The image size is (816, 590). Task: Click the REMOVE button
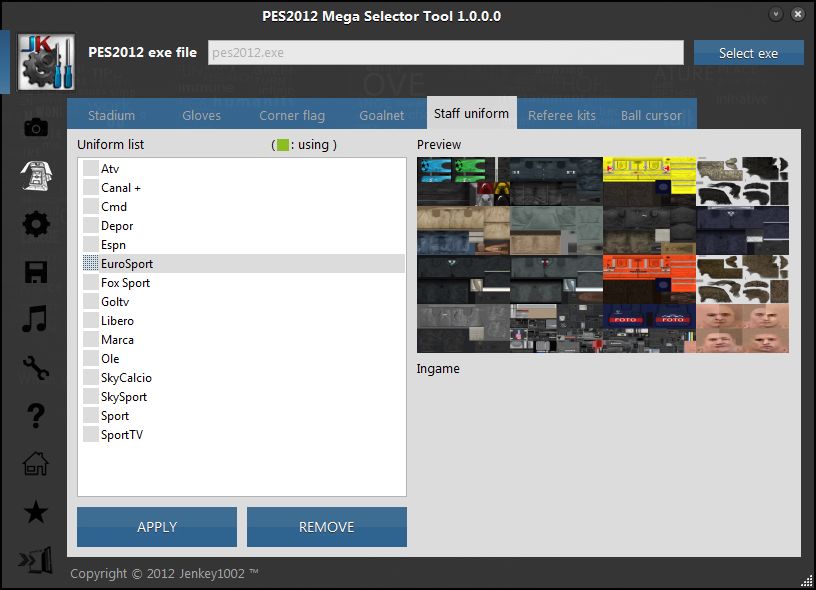(326, 527)
